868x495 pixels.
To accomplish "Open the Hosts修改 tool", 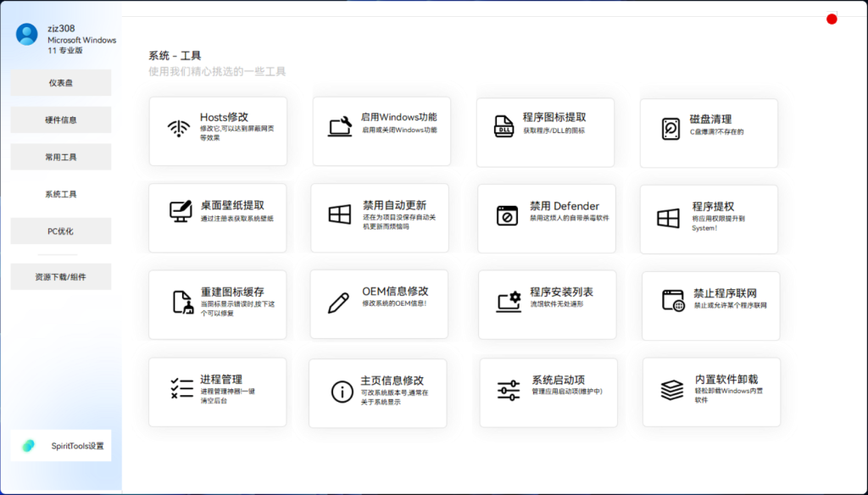I will pos(218,132).
